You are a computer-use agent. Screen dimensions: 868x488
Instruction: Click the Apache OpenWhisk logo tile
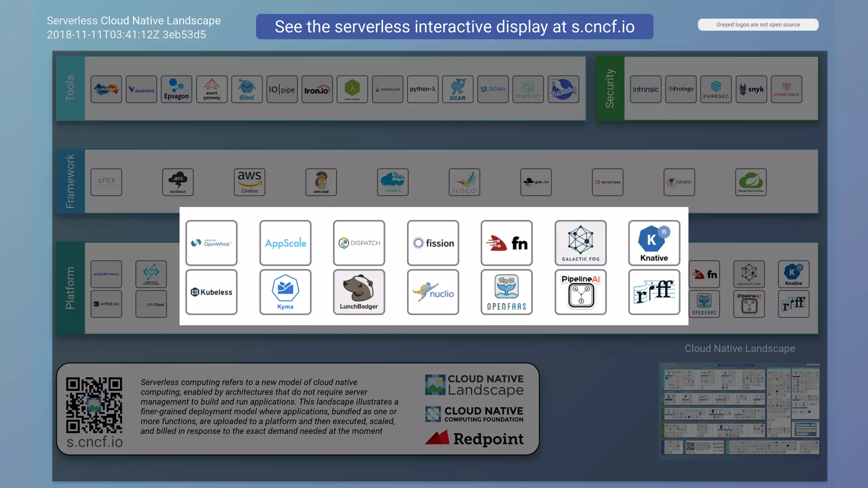[211, 243]
